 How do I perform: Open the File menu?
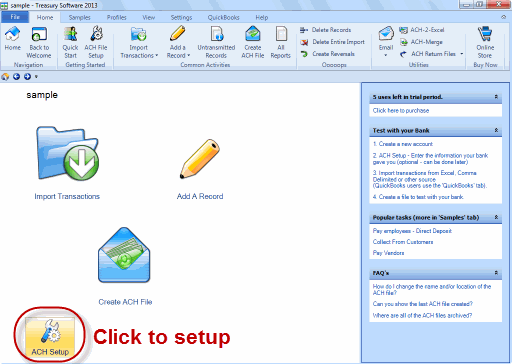[x=15, y=17]
